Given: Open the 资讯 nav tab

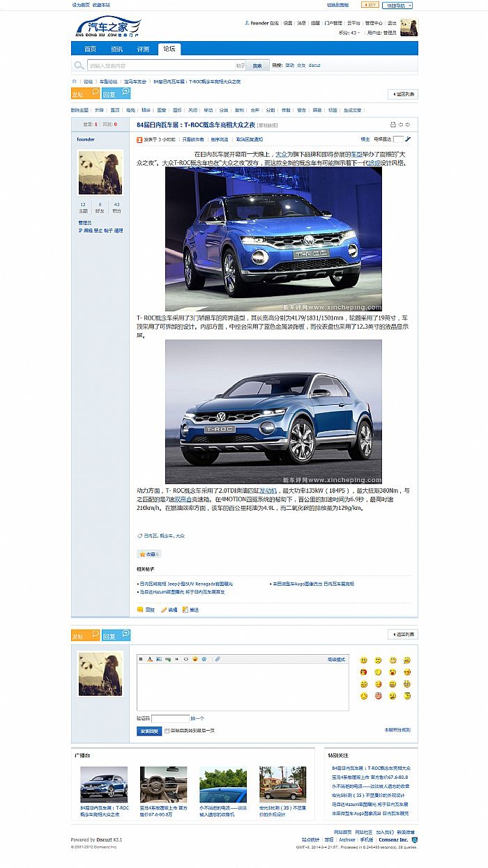Looking at the screenshot, I should (116, 49).
